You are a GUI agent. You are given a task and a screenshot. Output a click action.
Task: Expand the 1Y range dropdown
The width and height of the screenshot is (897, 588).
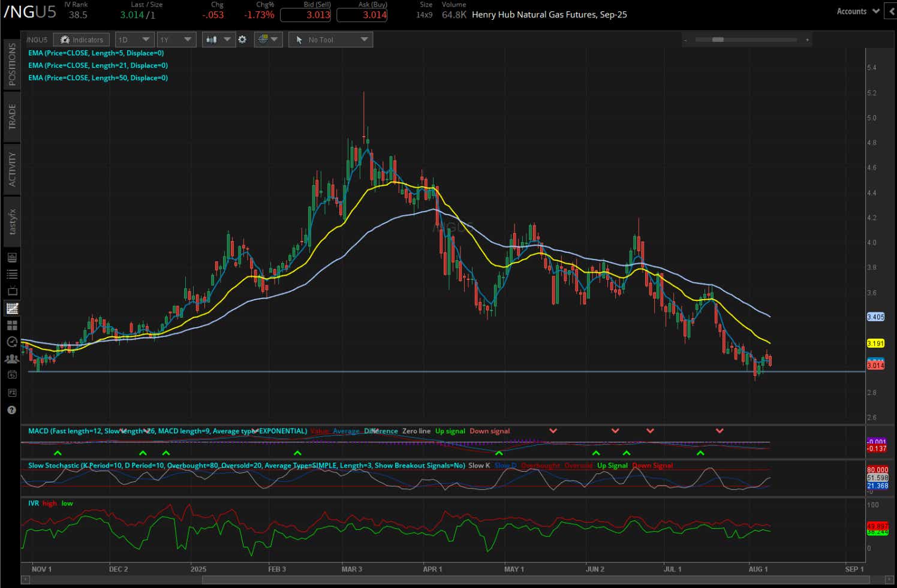pos(176,39)
